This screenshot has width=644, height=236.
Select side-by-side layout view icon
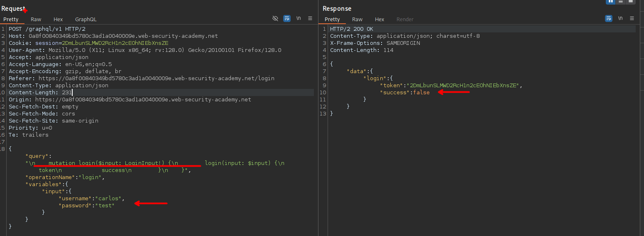610,1
